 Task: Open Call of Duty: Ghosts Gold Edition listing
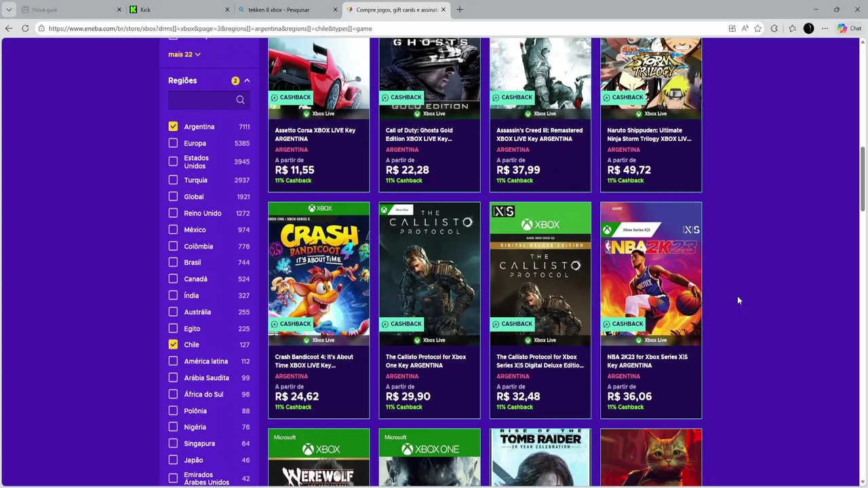(x=419, y=134)
